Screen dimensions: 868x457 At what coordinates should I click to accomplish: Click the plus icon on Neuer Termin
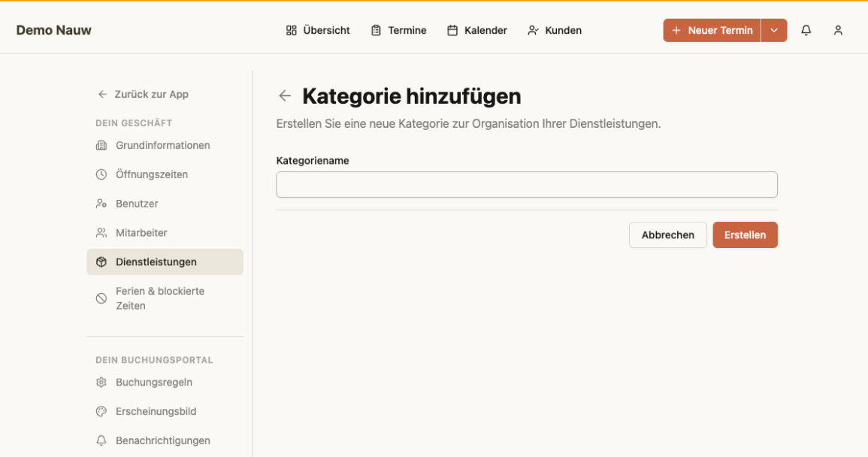676,31
